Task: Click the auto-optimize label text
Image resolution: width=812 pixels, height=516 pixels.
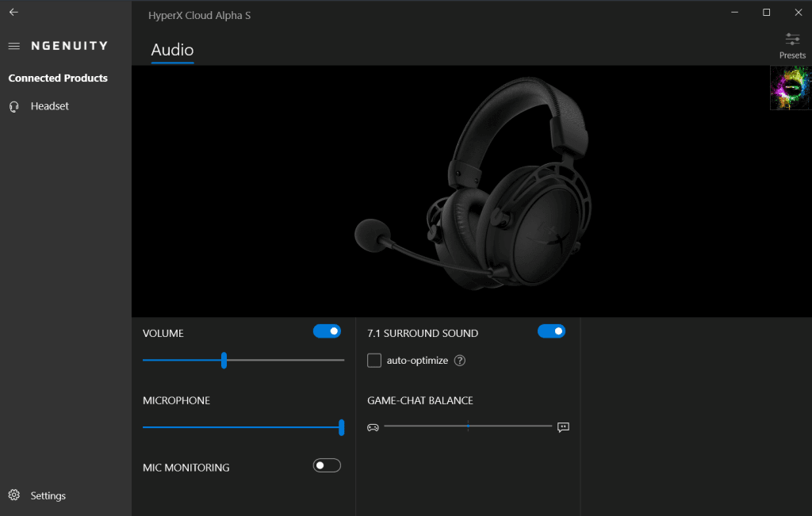Action: [417, 361]
